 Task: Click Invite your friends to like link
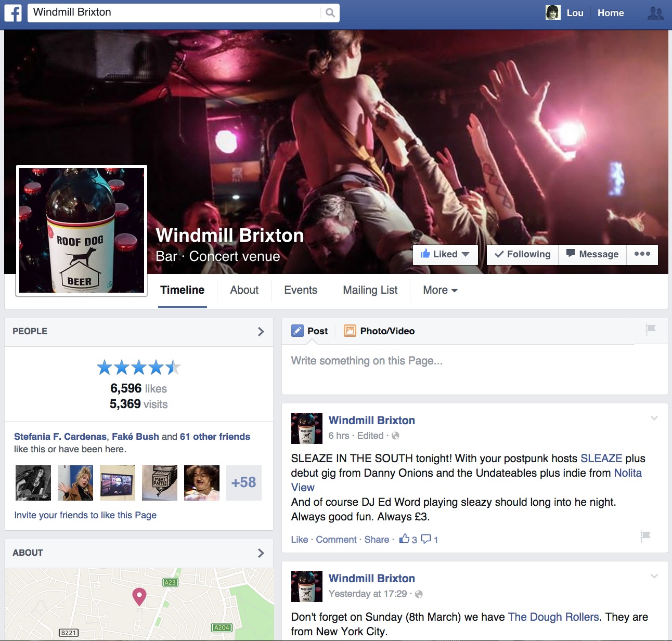pos(85,515)
